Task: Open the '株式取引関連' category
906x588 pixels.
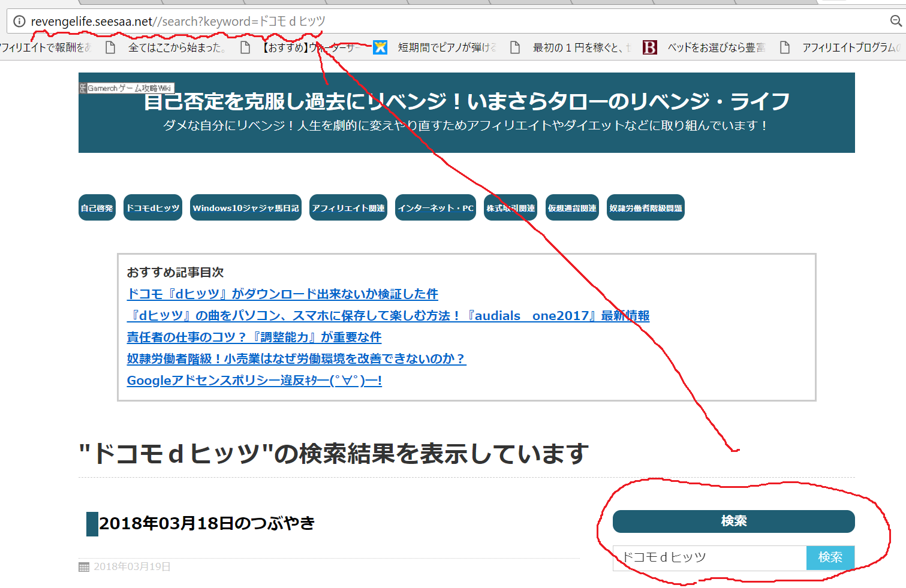Action: [x=510, y=208]
